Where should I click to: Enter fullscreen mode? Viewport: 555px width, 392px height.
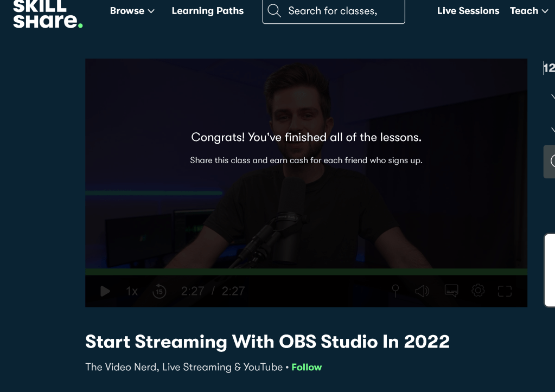[x=505, y=291]
